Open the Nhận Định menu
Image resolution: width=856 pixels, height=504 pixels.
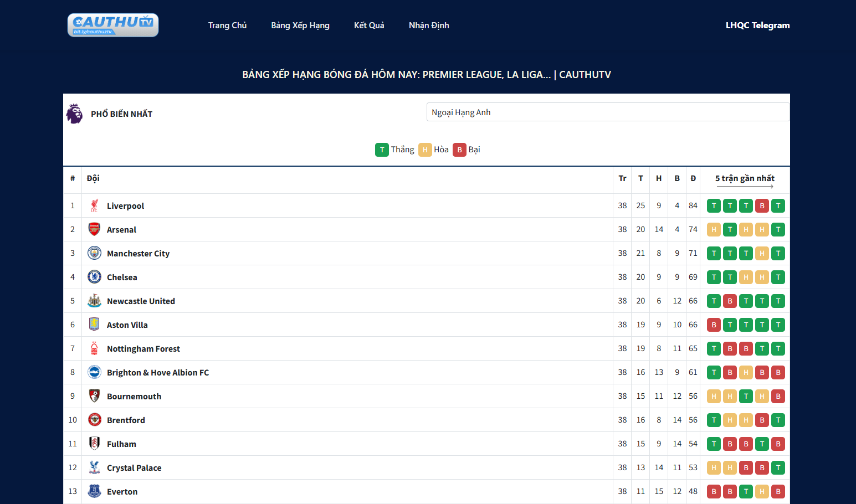(x=429, y=25)
